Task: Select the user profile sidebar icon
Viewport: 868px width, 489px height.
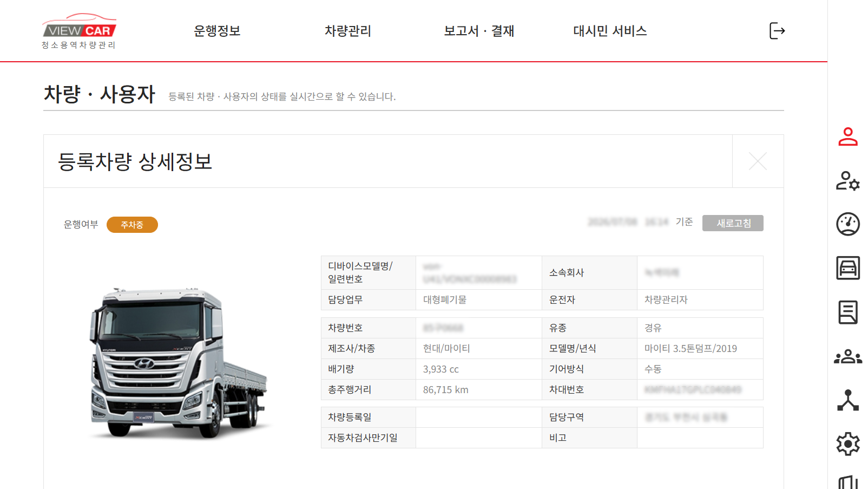Action: [848, 136]
